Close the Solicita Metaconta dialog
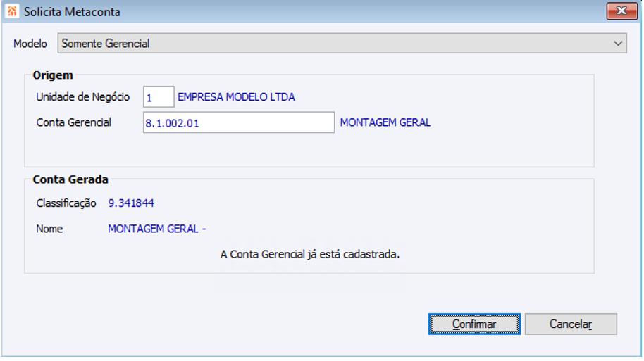 pos(621,11)
